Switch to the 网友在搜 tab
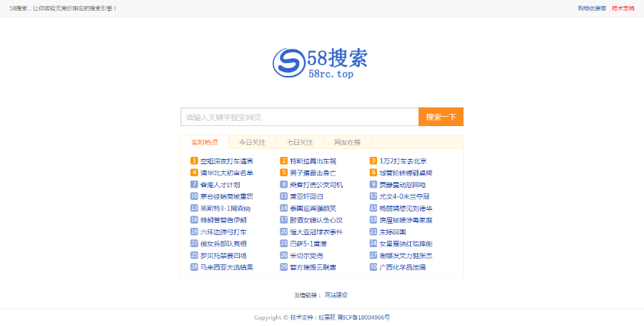644x326 pixels. (x=347, y=142)
